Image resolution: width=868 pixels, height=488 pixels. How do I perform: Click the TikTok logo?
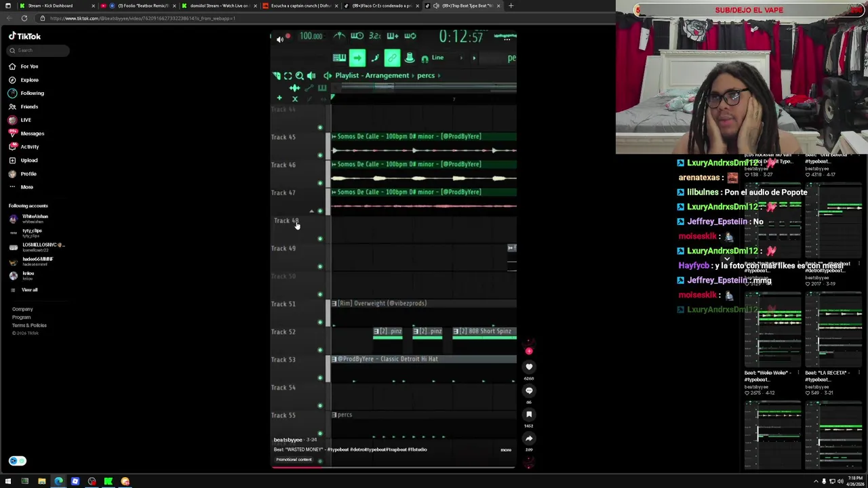pos(24,36)
